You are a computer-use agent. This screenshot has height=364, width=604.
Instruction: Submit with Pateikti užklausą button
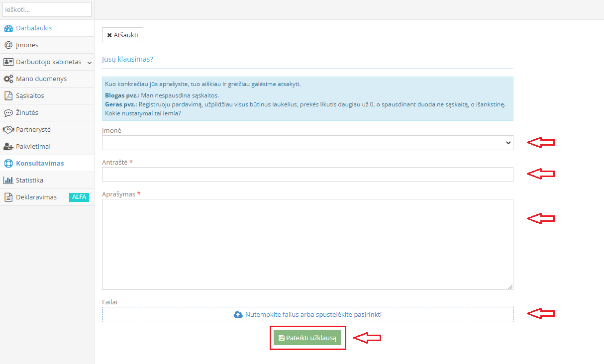pyautogui.click(x=307, y=338)
